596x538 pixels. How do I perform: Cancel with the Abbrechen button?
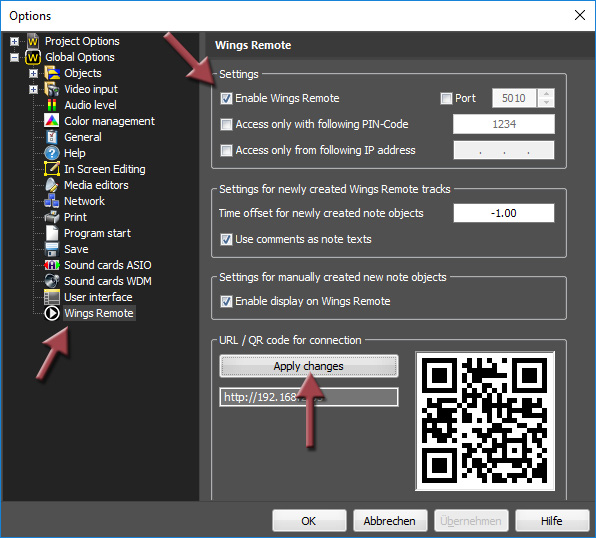(390, 521)
